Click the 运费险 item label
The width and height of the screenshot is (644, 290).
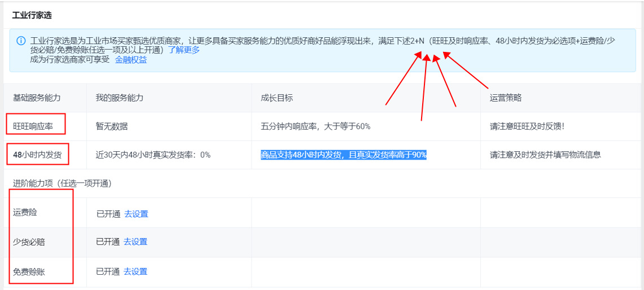25,212
